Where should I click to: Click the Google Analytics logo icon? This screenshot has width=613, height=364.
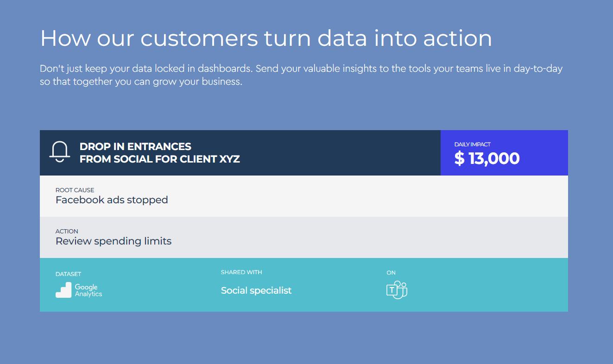click(63, 290)
